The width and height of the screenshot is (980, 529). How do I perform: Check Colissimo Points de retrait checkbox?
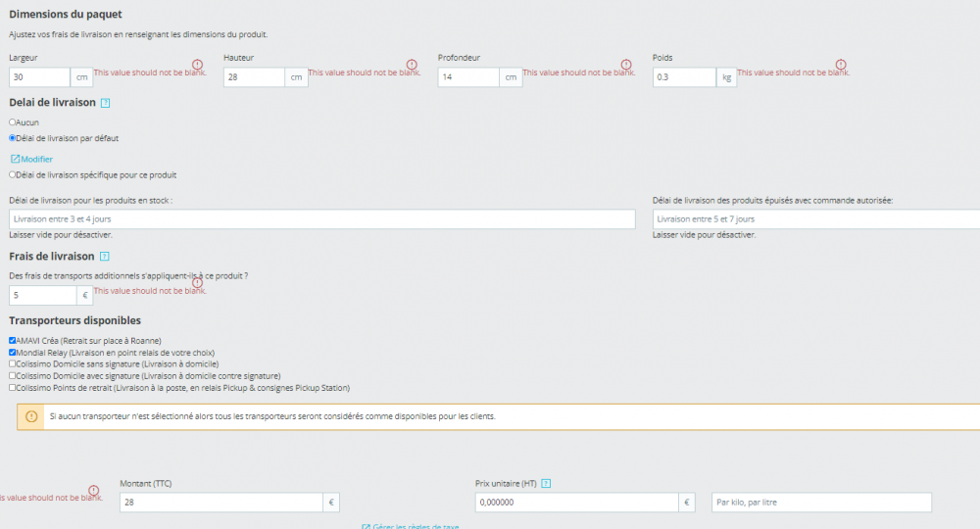tap(12, 388)
